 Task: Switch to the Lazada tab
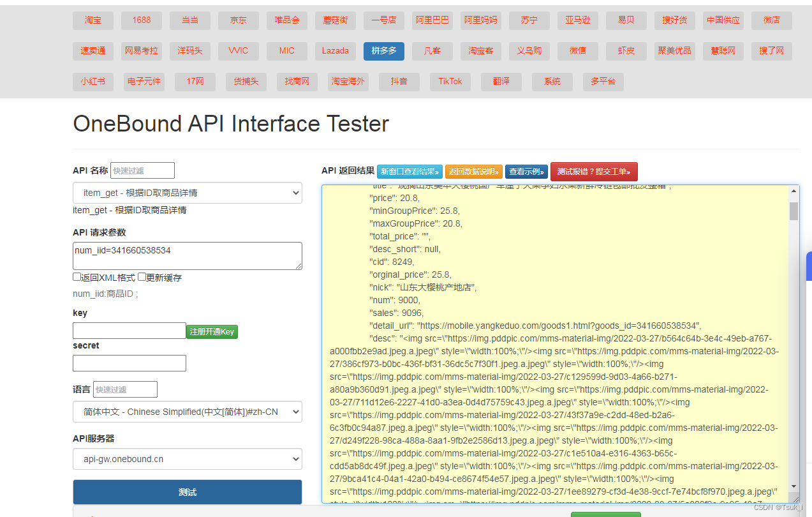(x=336, y=51)
